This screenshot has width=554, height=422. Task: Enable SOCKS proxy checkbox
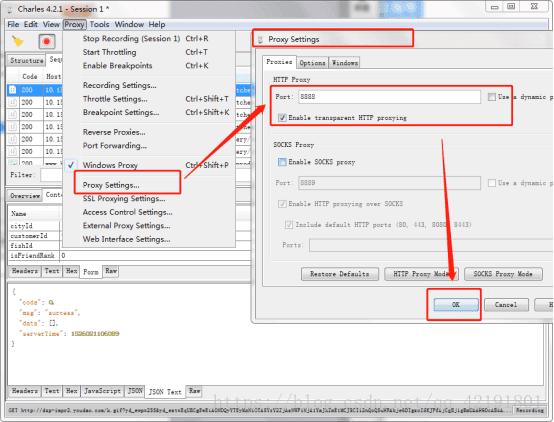(x=282, y=162)
